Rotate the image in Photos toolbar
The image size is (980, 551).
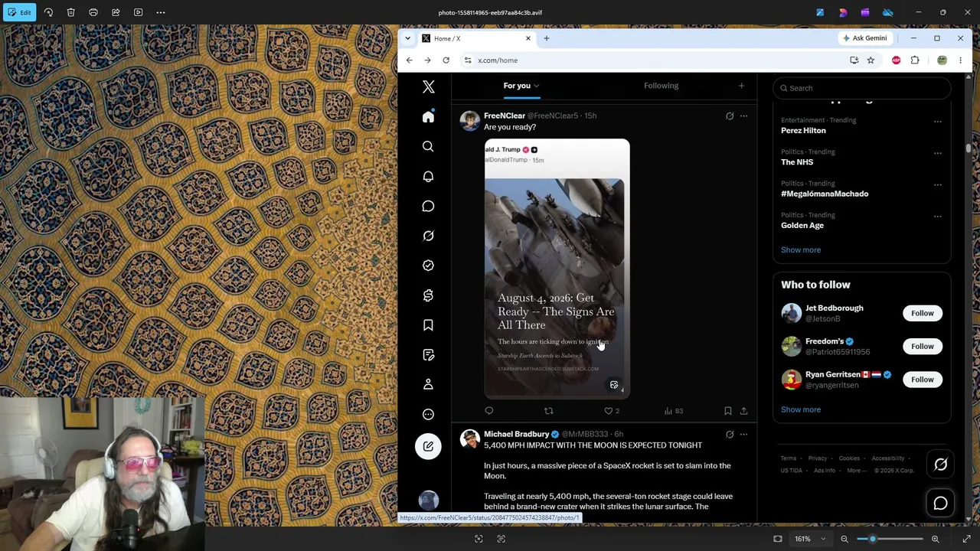click(x=48, y=12)
